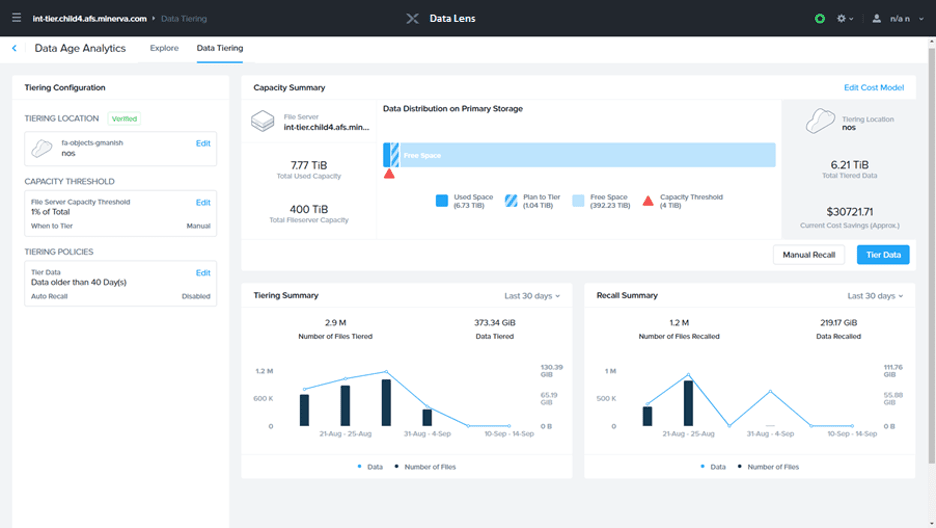Switch to the Explore tab

164,48
